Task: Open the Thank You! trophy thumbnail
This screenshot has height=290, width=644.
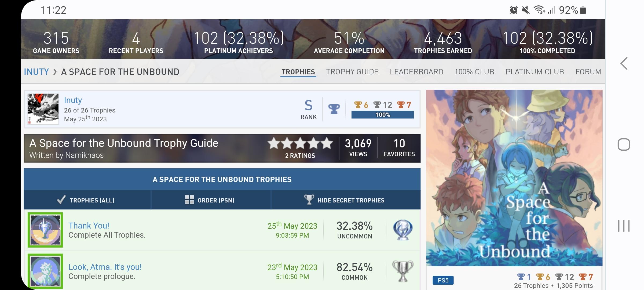Action: [45, 230]
